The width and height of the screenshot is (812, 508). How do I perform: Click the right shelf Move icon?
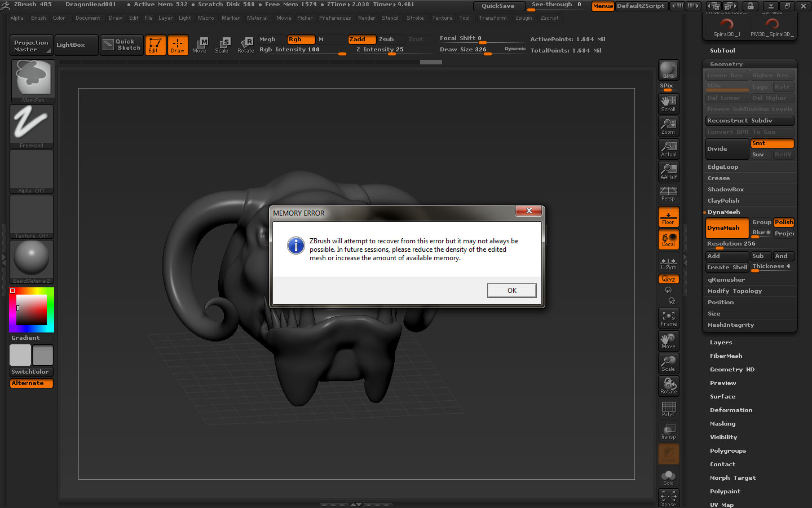tap(668, 341)
